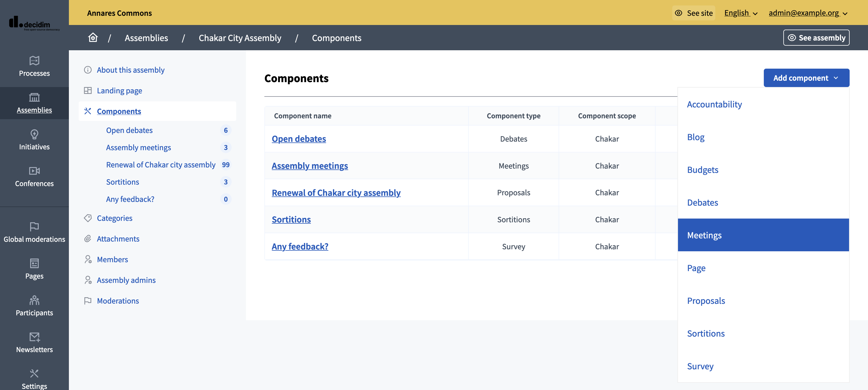Expand the English language selector
This screenshot has height=390, width=868.
(741, 12)
